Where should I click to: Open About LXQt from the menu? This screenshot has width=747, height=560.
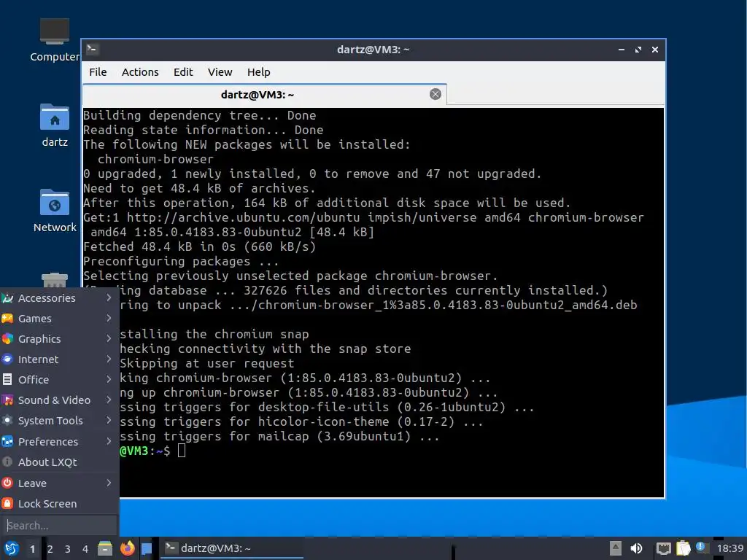(59, 462)
